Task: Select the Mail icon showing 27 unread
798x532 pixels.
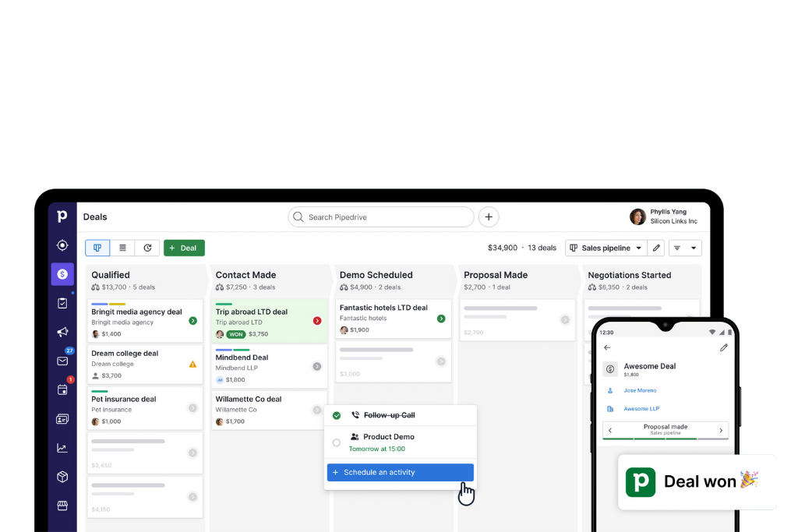Action: pyautogui.click(x=62, y=362)
